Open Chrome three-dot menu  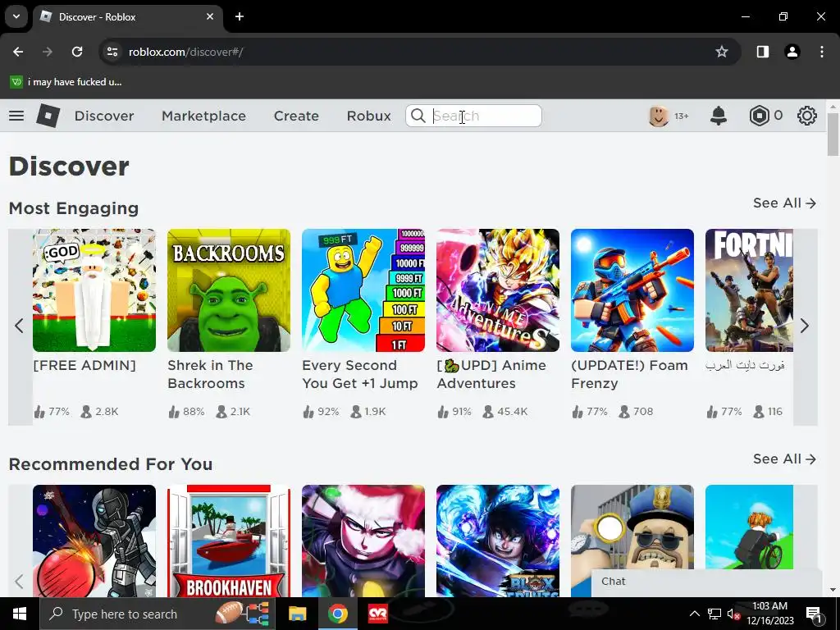[x=822, y=52]
